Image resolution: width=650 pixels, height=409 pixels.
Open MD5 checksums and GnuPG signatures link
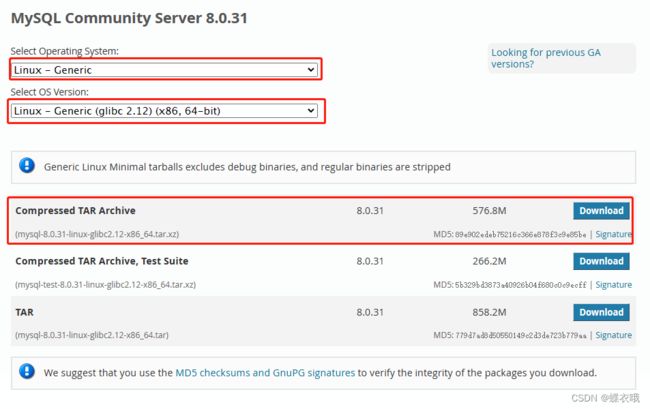(265, 373)
